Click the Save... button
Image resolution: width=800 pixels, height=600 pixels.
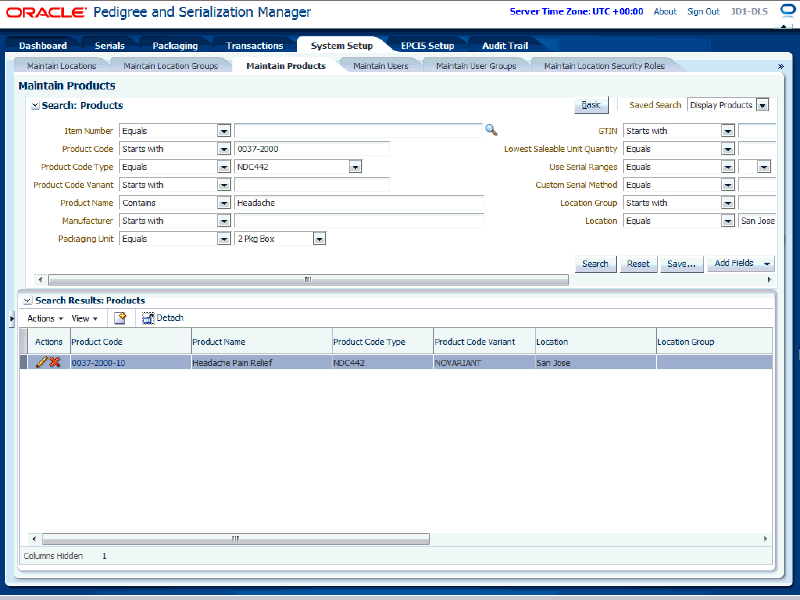(x=682, y=264)
